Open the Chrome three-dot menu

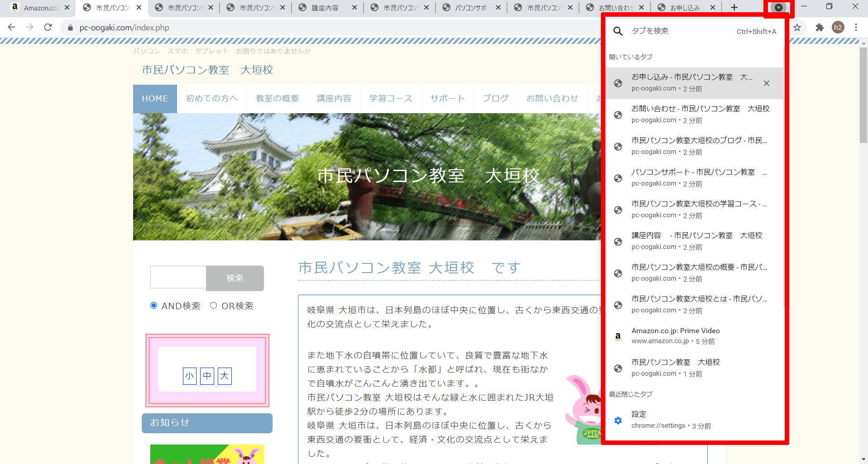856,28
